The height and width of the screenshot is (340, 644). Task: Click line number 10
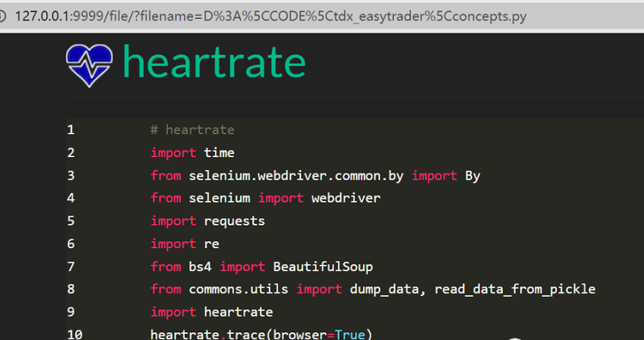(x=74, y=334)
